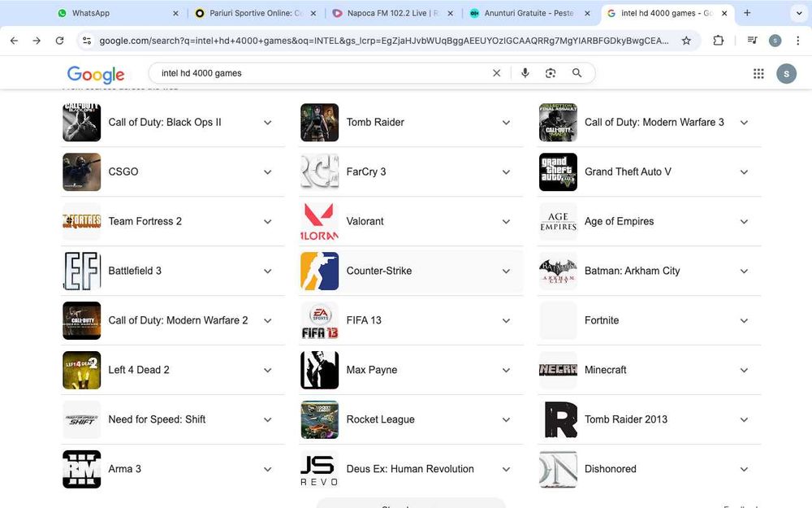812x508 pixels.
Task: Open Need for Speed: Shift
Action: point(173,419)
